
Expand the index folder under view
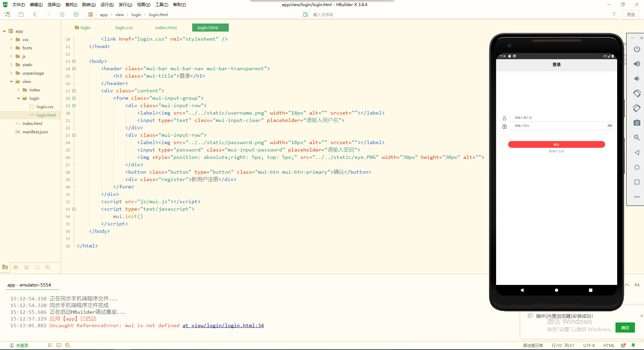coord(18,90)
